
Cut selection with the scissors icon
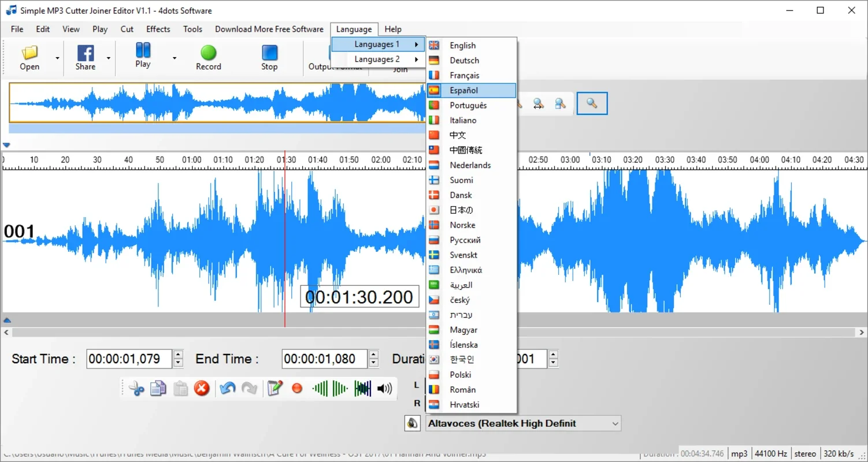coord(136,389)
